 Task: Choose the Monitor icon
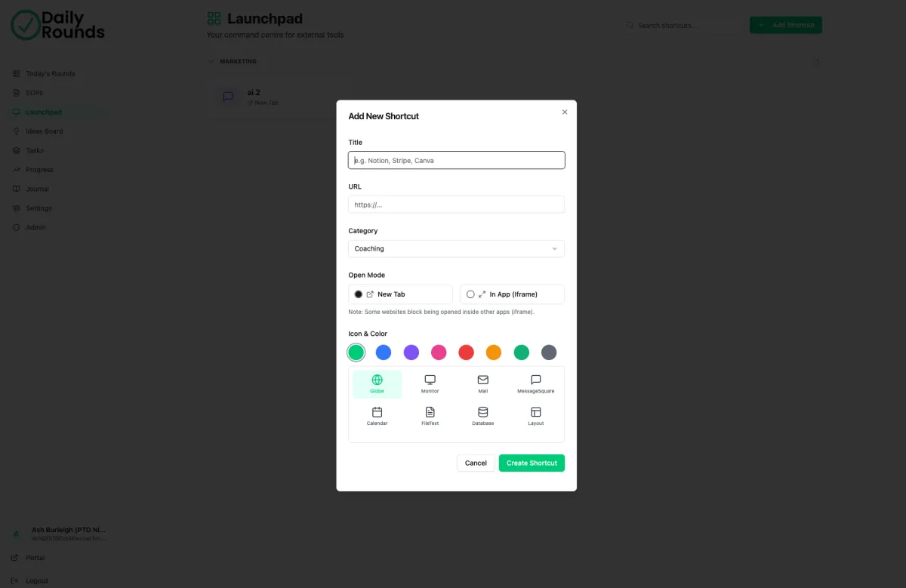[x=430, y=384]
